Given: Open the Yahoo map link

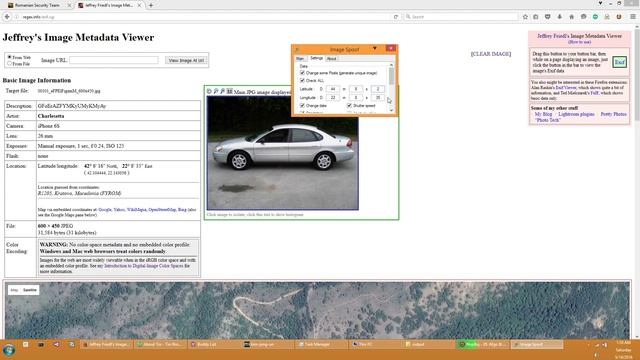Looking at the screenshot, I should click(x=119, y=209).
